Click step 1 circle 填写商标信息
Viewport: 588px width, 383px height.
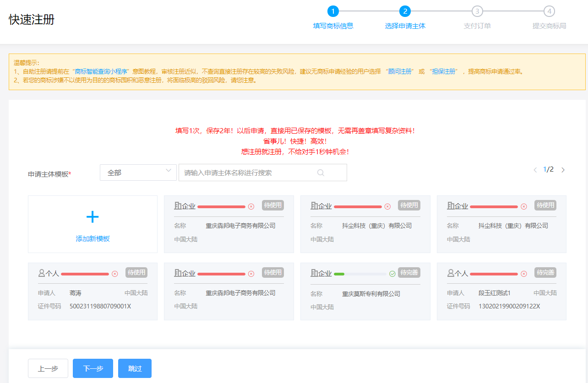point(333,11)
